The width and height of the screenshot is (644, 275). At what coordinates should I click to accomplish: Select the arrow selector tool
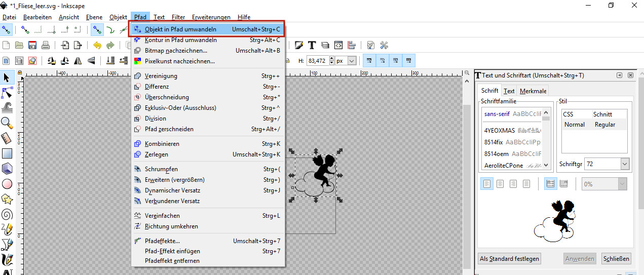coord(7,77)
